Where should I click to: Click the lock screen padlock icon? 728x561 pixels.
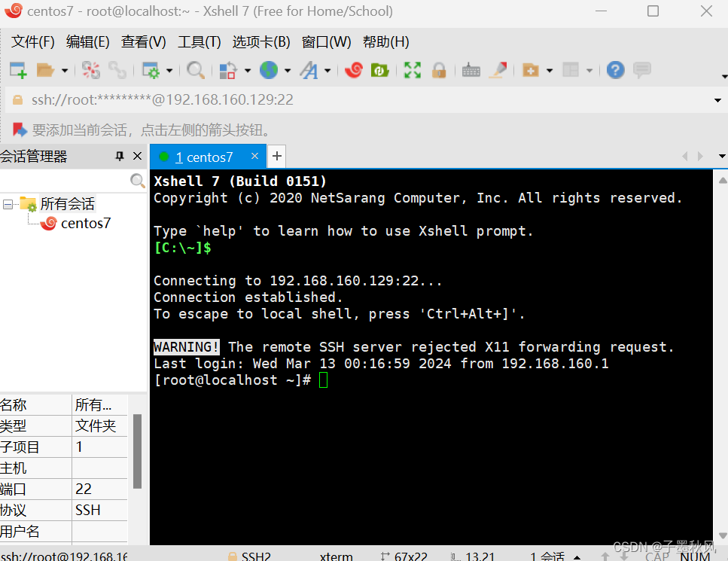tap(439, 71)
